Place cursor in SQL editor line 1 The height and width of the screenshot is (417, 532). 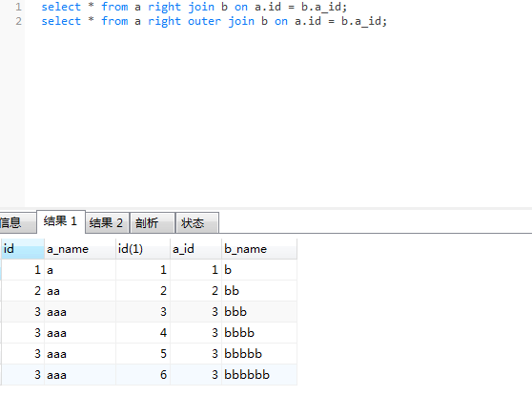pyautogui.click(x=194, y=7)
